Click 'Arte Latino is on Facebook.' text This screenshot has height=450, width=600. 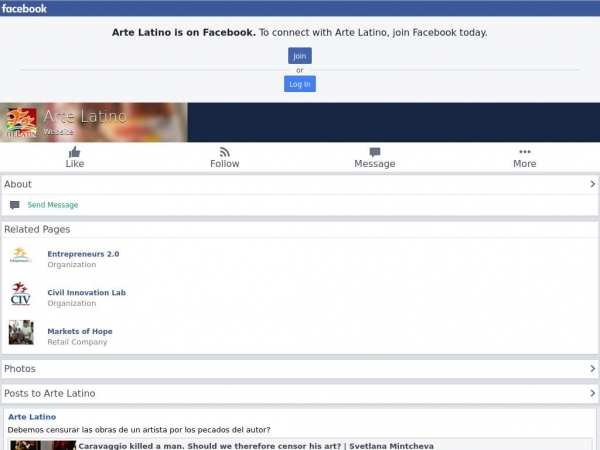184,33
